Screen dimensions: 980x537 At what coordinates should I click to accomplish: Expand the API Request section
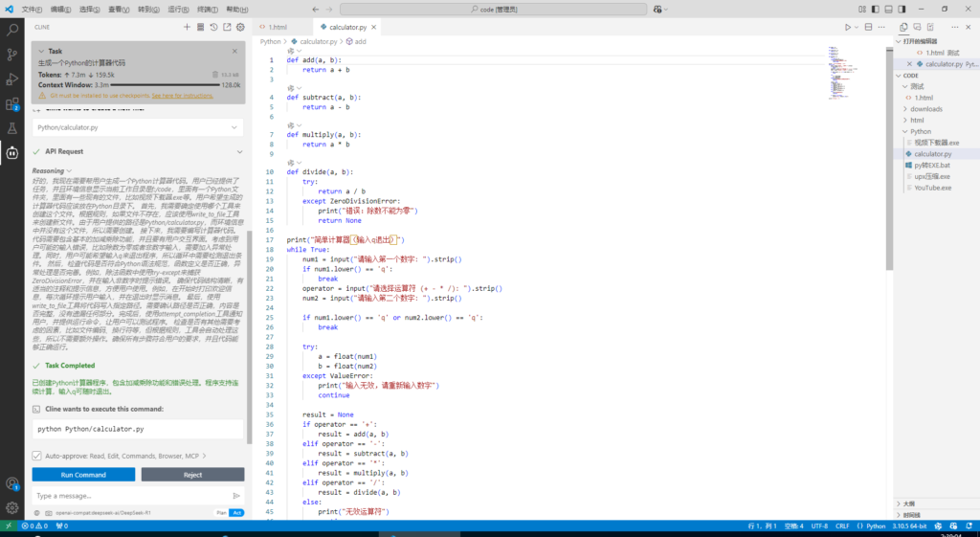(239, 152)
